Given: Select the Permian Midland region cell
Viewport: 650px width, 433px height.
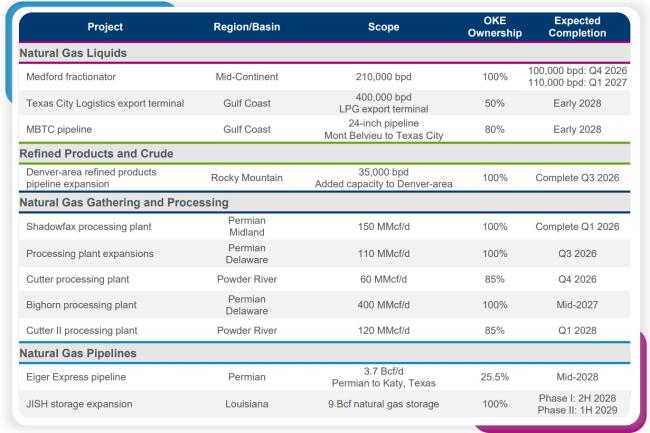Looking at the screenshot, I should coord(247,227).
